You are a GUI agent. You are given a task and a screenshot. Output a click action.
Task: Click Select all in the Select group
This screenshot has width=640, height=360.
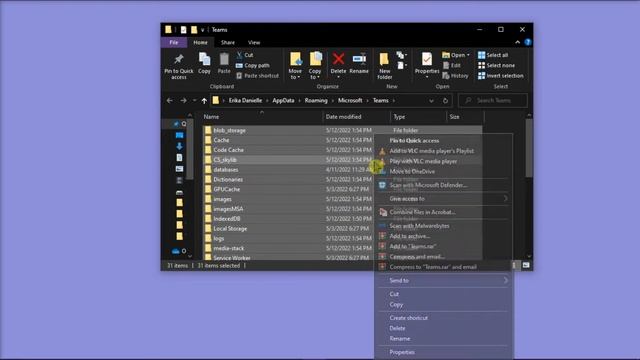tap(493, 55)
